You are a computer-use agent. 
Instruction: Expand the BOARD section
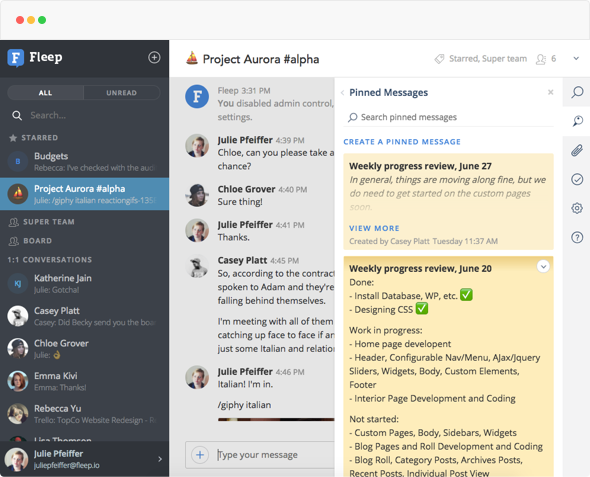37,241
